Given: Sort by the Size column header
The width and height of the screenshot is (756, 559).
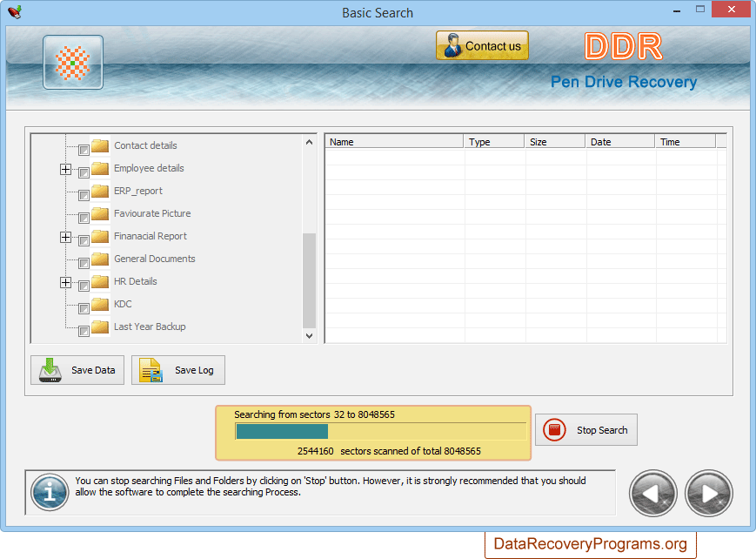Looking at the screenshot, I should (x=554, y=141).
